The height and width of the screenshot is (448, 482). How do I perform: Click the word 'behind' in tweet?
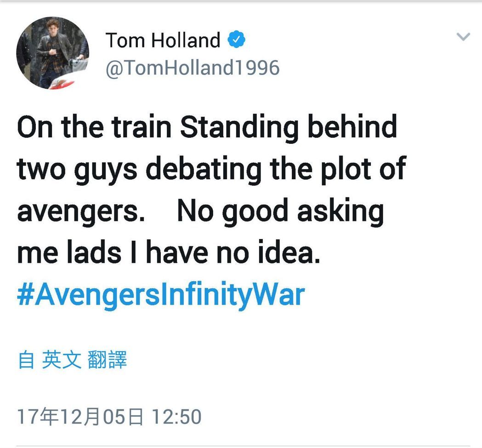click(x=352, y=126)
